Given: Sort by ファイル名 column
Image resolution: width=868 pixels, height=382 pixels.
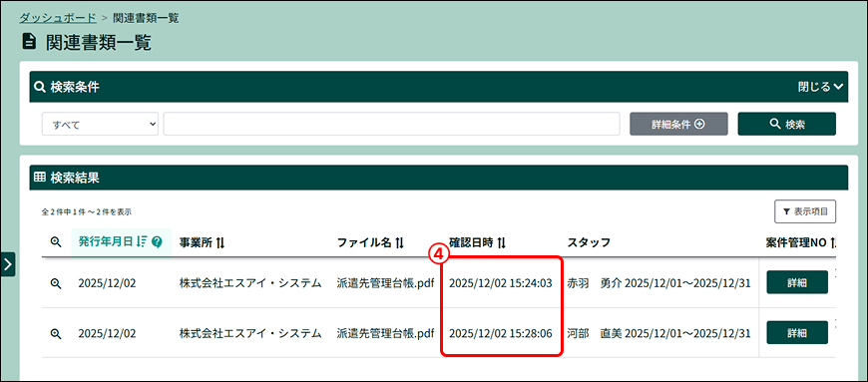Looking at the screenshot, I should pos(370,242).
